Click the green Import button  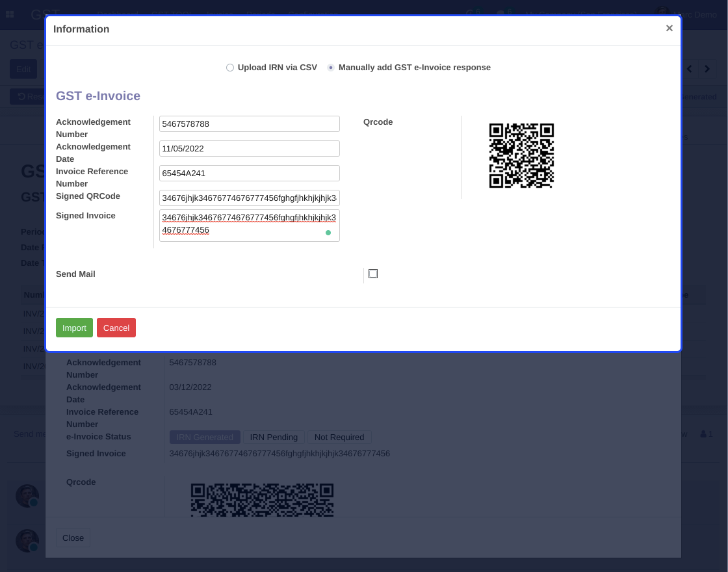(74, 328)
